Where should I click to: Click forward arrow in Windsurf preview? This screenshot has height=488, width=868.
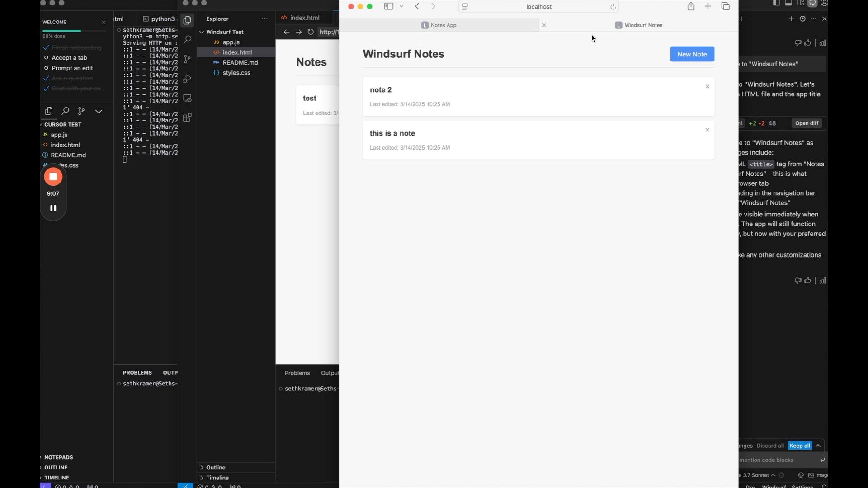tap(298, 32)
